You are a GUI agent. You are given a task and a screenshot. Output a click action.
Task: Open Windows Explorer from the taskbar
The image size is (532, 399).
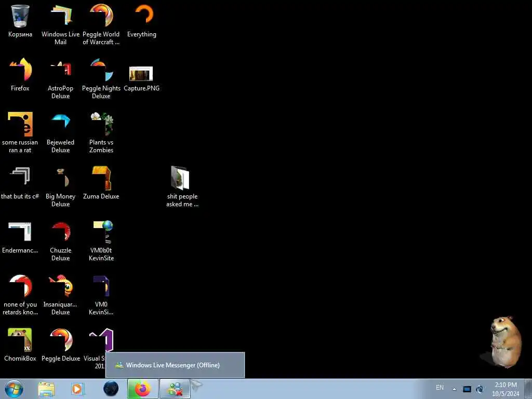(46, 389)
